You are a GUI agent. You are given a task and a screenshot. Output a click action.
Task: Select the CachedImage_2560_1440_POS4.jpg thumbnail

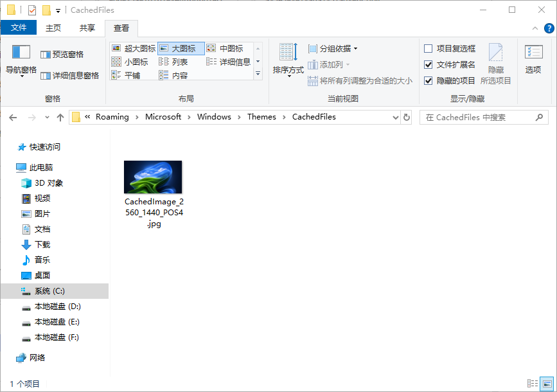click(x=153, y=177)
